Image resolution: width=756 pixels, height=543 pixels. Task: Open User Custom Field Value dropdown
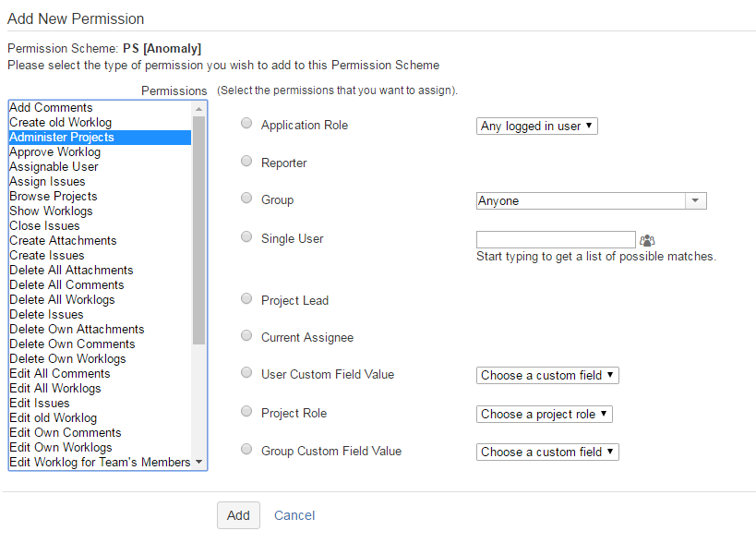coord(547,375)
